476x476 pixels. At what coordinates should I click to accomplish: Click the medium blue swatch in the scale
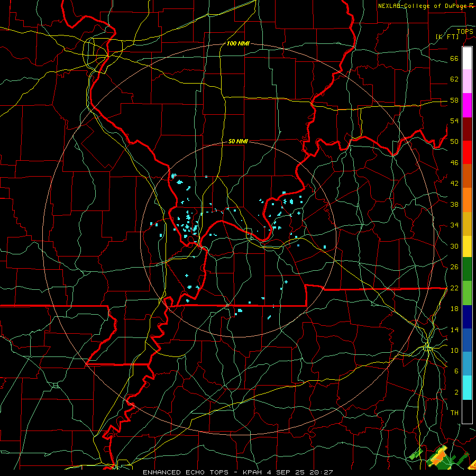pos(467,340)
